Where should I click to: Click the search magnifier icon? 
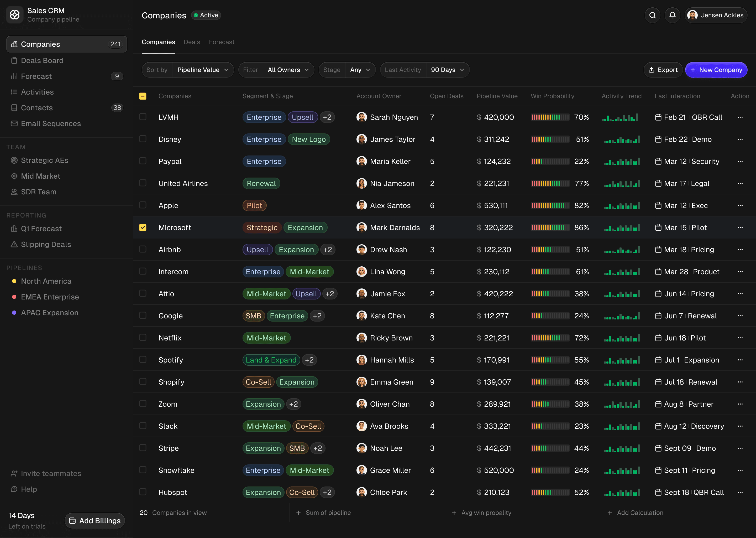coord(652,15)
